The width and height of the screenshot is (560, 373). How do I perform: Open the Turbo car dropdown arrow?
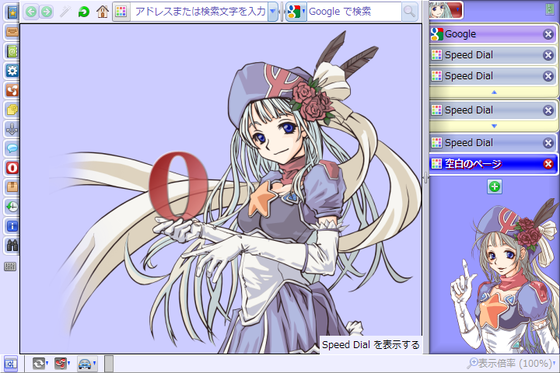click(x=95, y=363)
